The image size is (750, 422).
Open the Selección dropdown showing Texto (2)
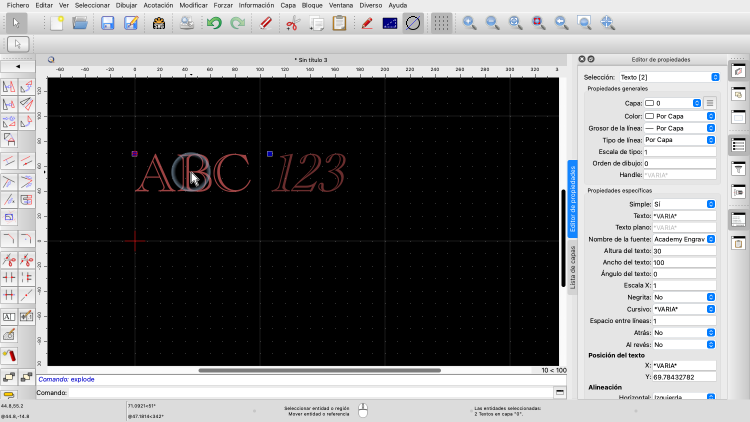(669, 77)
